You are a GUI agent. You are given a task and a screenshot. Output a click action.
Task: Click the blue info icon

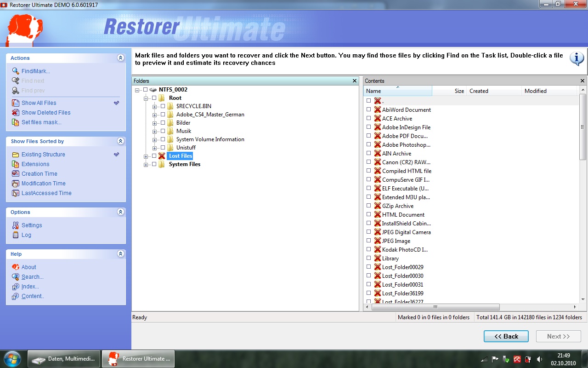(577, 58)
